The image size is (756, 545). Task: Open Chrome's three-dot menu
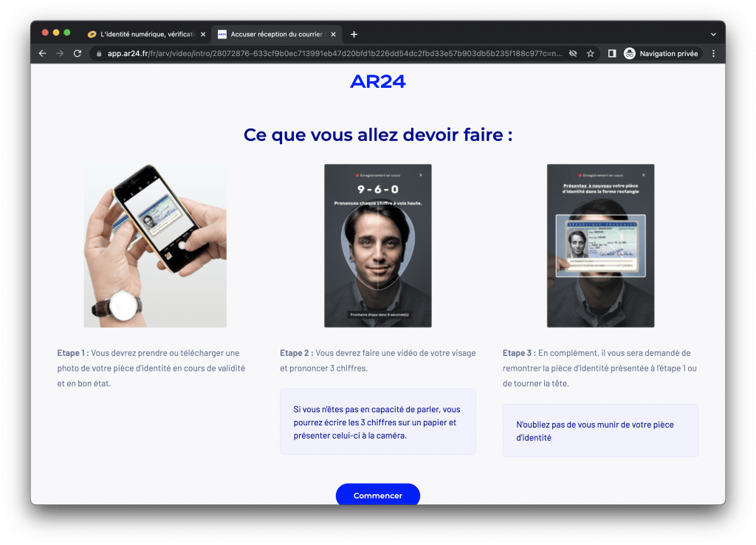tap(714, 53)
